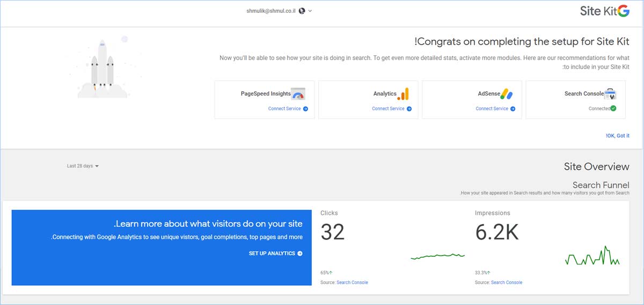Click the Analytics bar chart icon
The height and width of the screenshot is (305, 644).
click(403, 93)
